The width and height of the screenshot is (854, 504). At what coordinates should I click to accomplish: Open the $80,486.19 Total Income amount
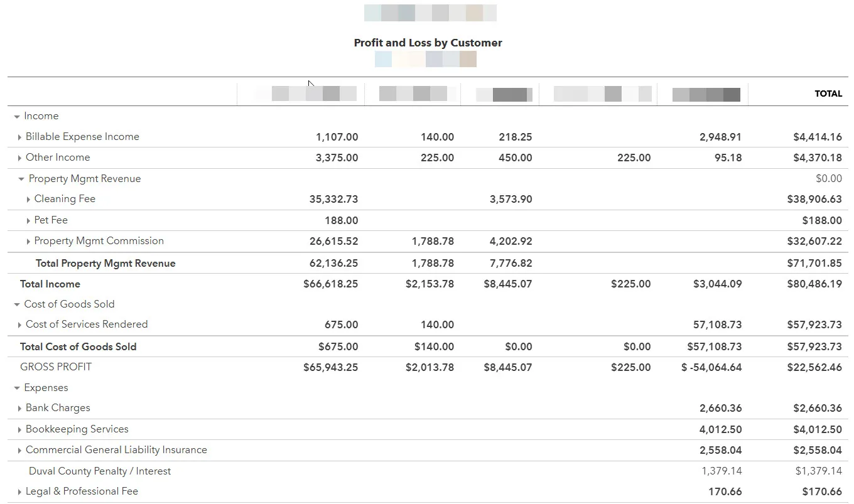point(814,284)
